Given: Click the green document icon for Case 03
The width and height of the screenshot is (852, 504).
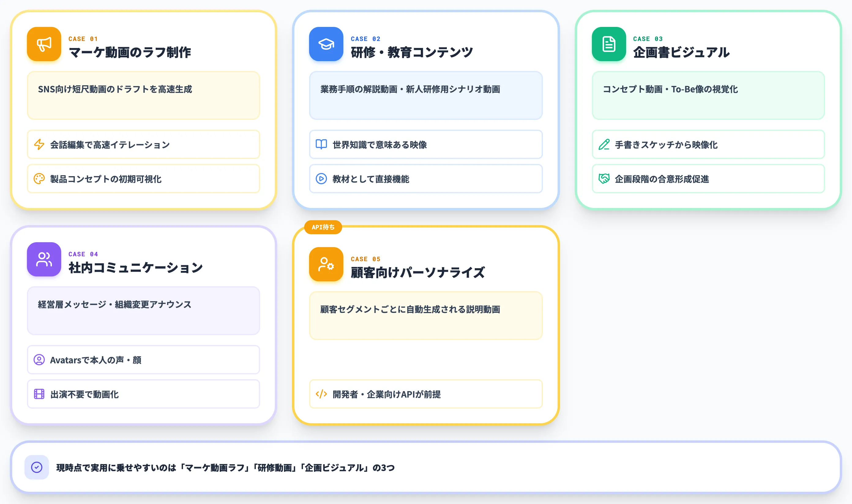Looking at the screenshot, I should pos(608,44).
